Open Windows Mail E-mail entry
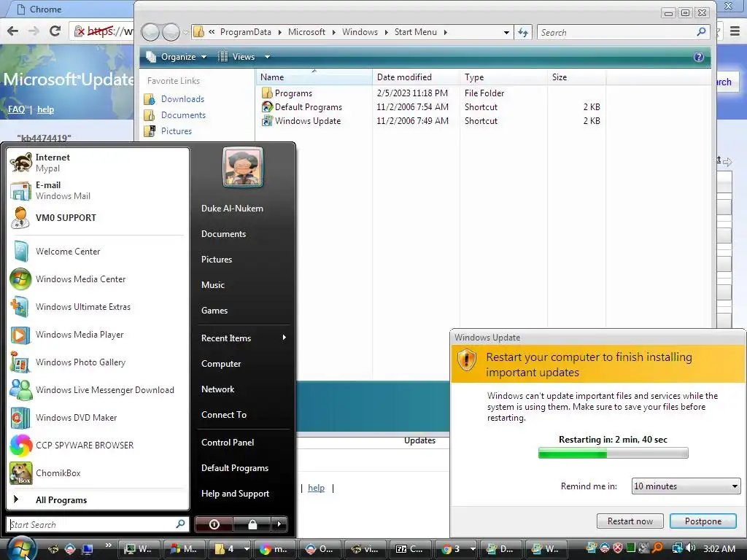747x560 pixels. [x=98, y=190]
